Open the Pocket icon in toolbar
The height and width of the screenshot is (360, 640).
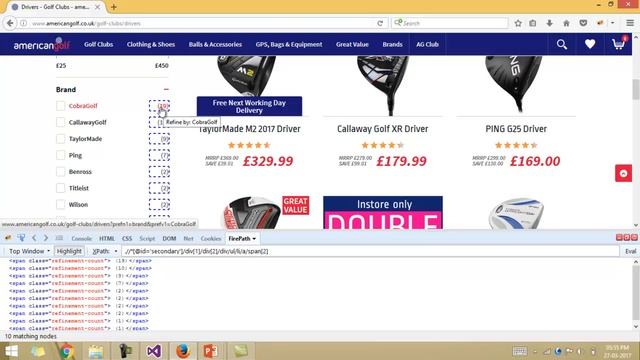[583, 23]
